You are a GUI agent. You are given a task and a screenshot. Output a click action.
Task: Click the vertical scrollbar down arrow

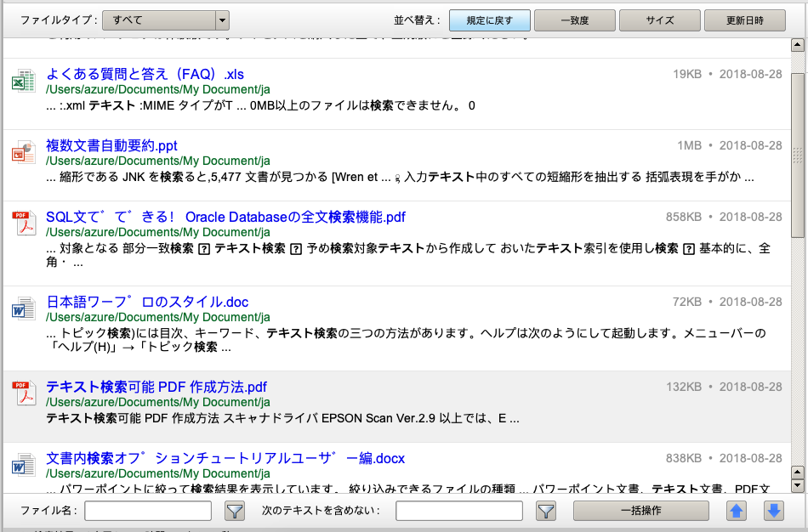coord(797,486)
